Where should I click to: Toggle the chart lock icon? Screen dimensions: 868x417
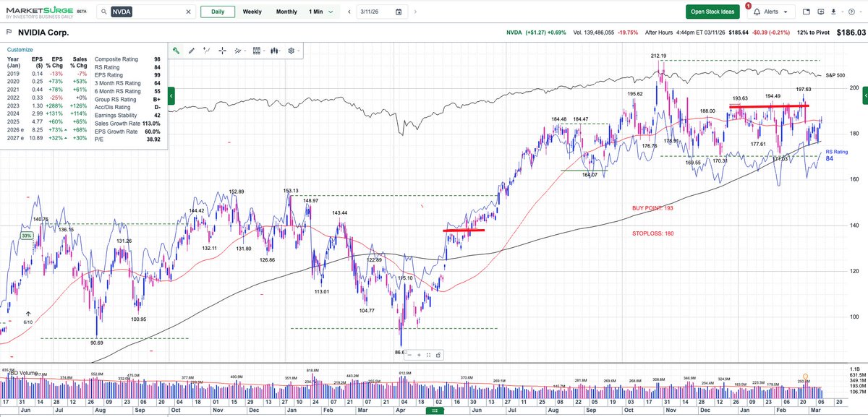tap(438, 355)
